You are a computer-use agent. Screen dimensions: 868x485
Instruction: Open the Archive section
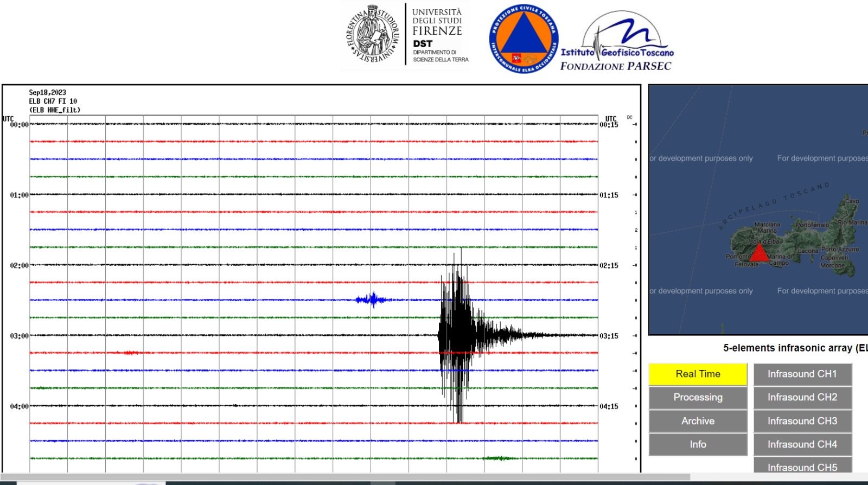tap(698, 421)
